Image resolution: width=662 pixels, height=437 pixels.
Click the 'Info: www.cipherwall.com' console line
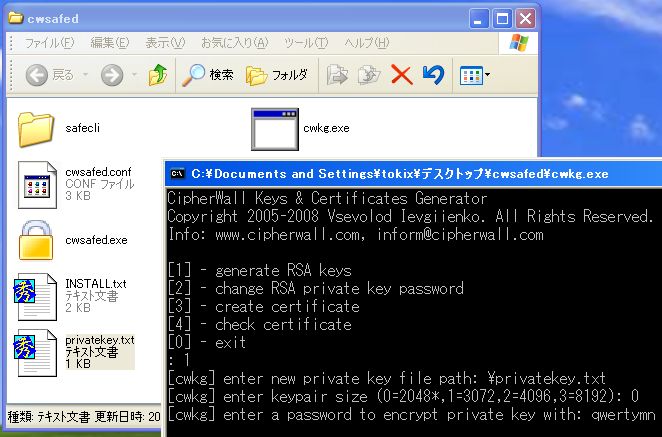[x=355, y=234]
